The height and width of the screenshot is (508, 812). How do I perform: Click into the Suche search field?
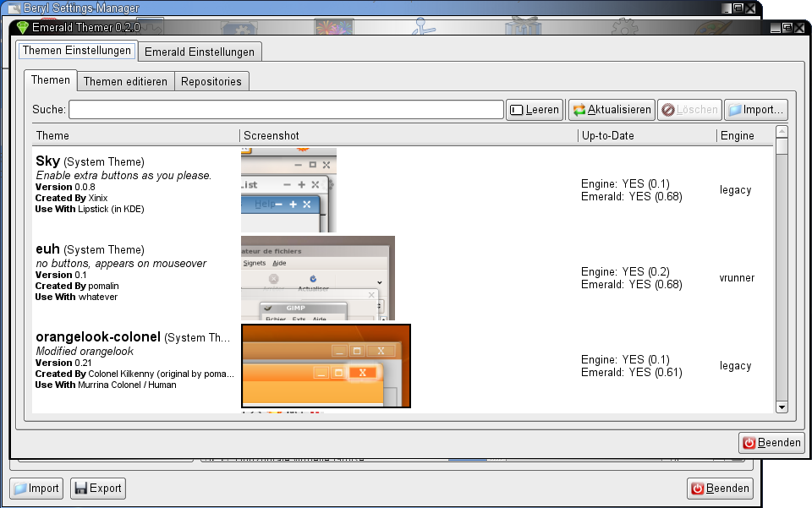(287, 110)
